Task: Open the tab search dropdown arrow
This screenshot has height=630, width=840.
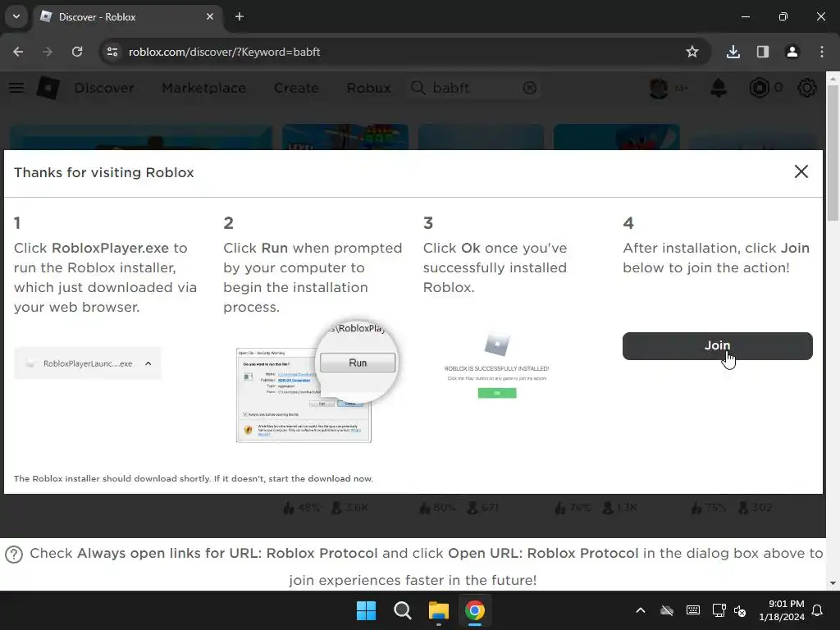Action: 16,16
